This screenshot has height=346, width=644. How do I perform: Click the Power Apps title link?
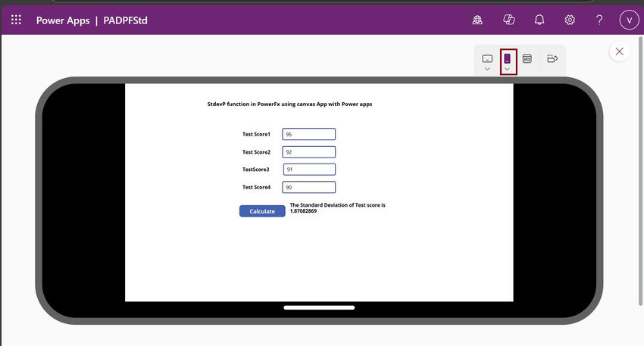[x=63, y=20]
